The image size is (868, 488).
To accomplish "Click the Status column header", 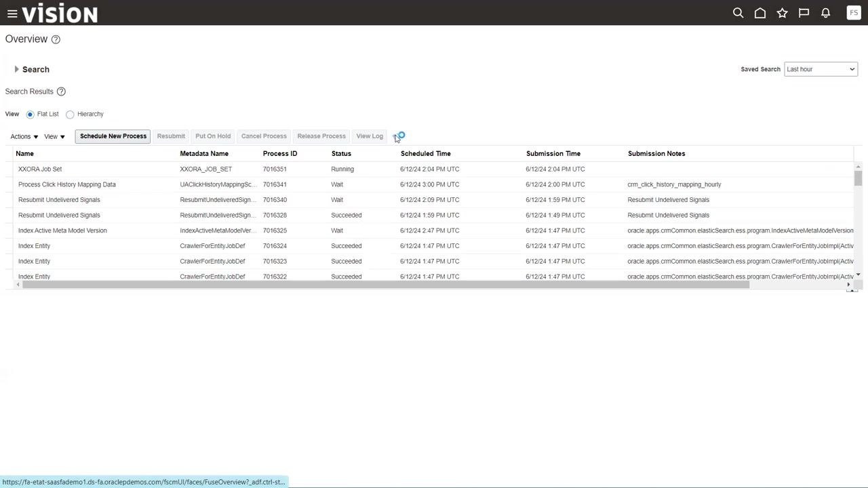I will pos(341,154).
